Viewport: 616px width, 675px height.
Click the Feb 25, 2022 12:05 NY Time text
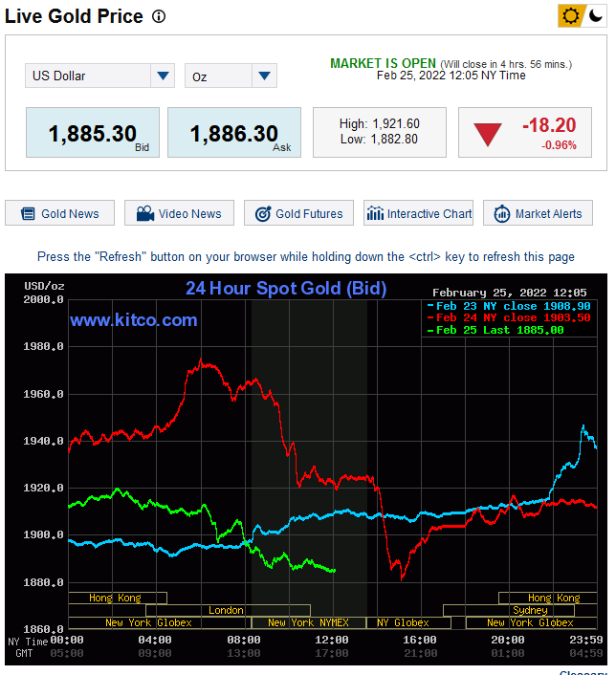451,76
